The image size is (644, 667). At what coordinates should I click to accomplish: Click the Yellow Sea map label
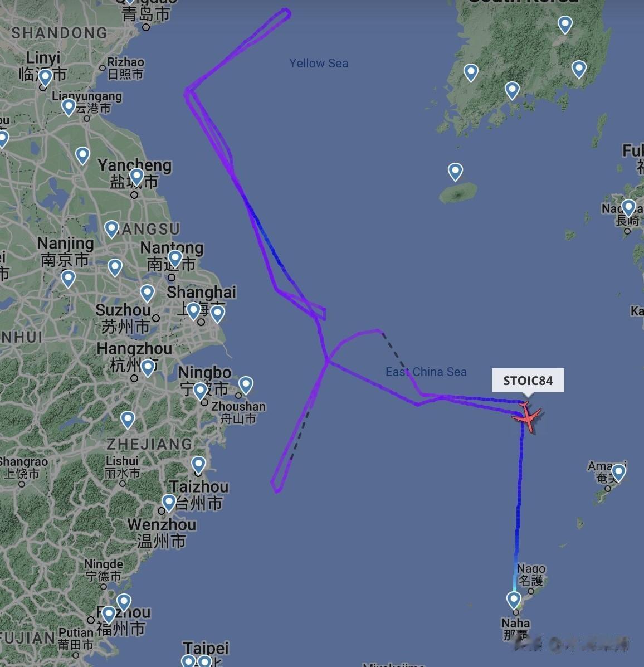(319, 63)
